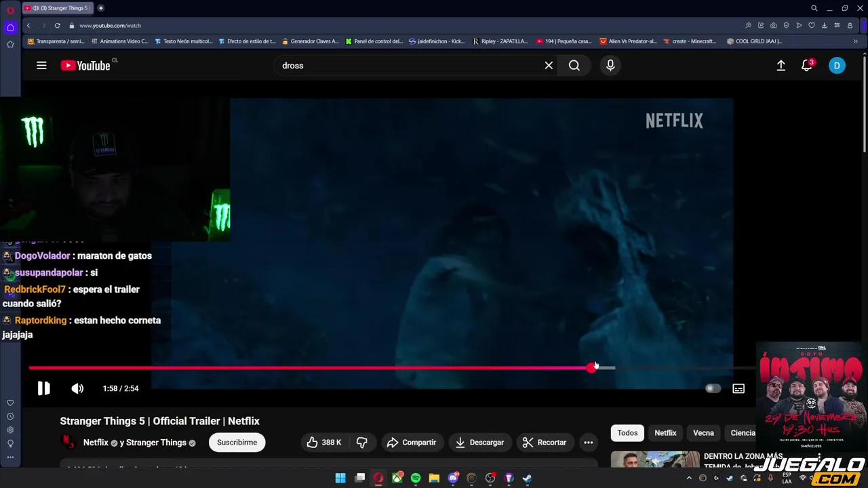Open Opera workspace icon in sidebar
Screen dimensions: 868x488
tap(10, 27)
